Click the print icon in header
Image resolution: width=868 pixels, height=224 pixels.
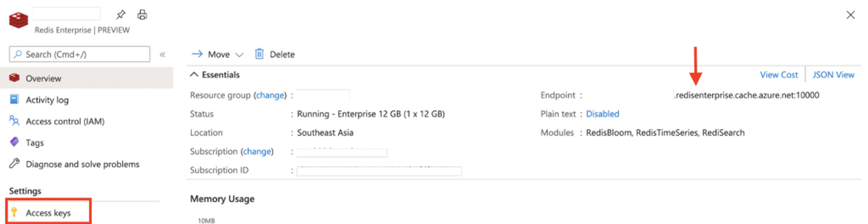[x=142, y=15]
